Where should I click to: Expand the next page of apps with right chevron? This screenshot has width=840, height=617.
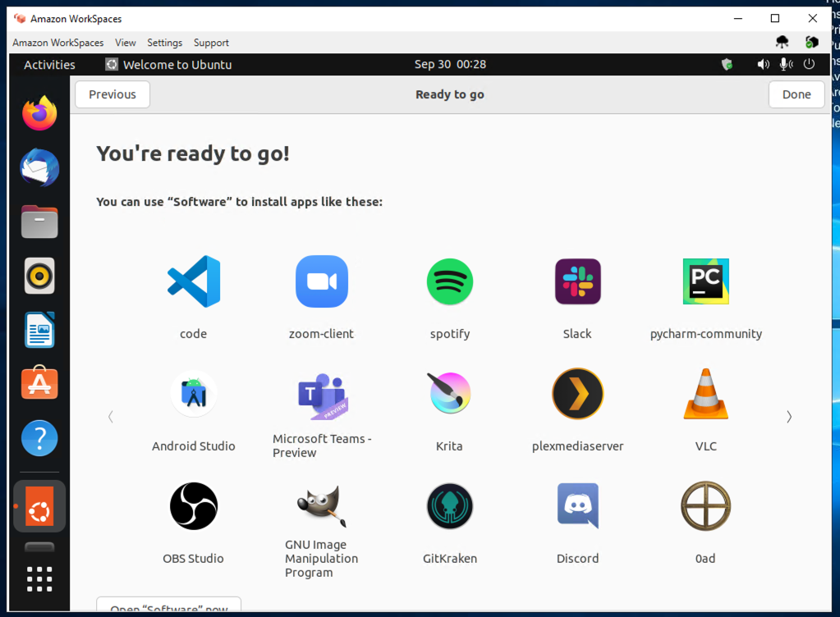click(788, 417)
